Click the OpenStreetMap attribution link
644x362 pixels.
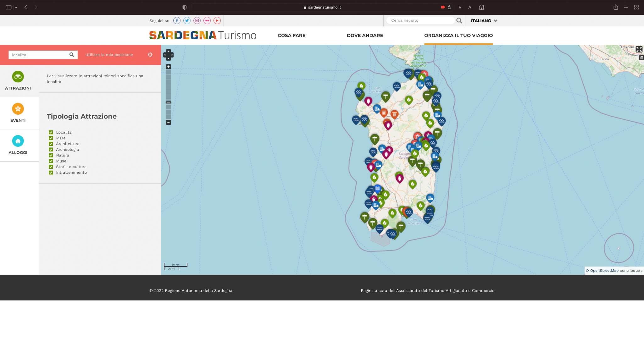point(604,271)
